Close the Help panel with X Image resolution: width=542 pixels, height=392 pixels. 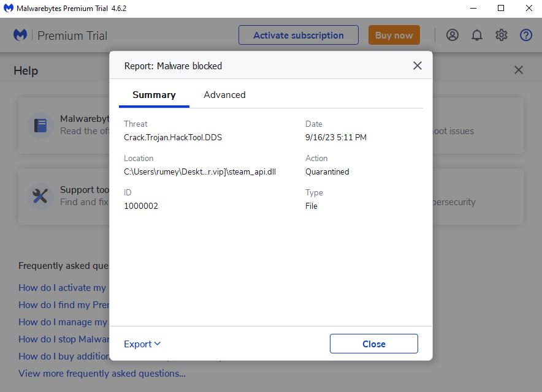[519, 70]
